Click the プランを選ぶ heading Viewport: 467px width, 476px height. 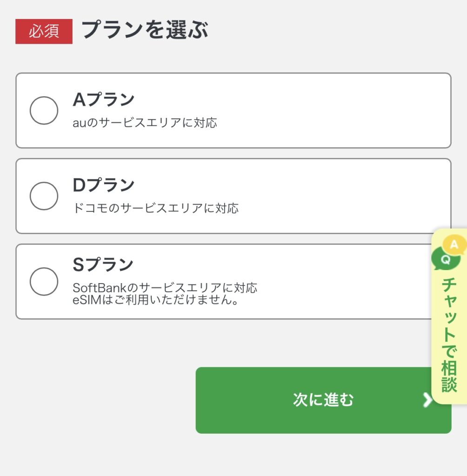point(145,30)
